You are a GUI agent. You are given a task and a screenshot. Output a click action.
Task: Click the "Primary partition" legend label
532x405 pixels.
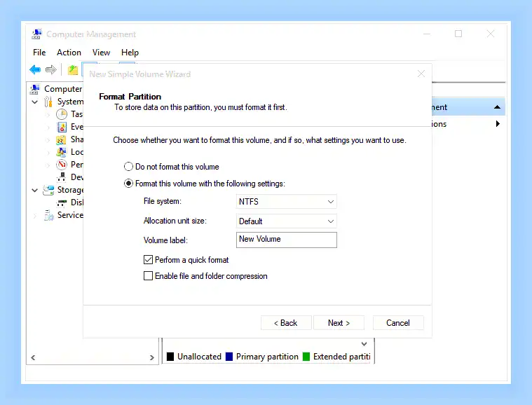pos(267,357)
